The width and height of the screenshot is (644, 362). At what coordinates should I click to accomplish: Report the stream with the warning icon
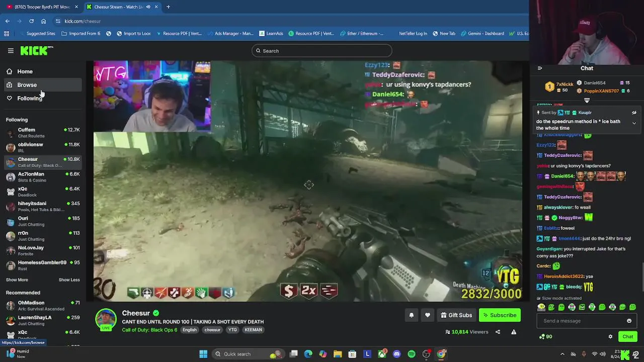point(514,332)
